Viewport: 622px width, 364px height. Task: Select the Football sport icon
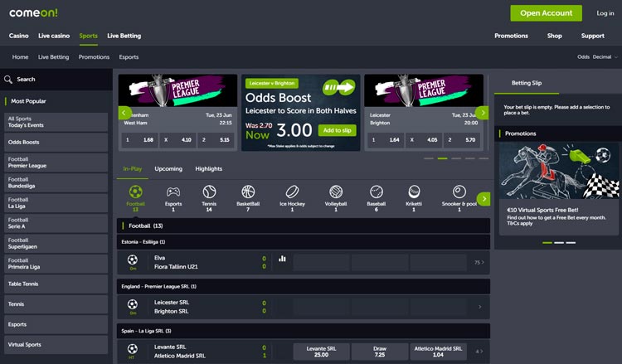point(136,192)
